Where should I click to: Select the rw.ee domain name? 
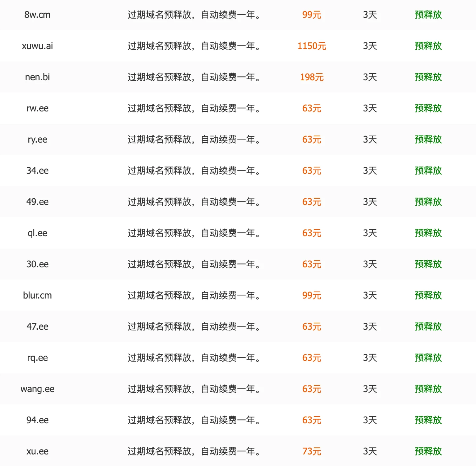point(38,108)
